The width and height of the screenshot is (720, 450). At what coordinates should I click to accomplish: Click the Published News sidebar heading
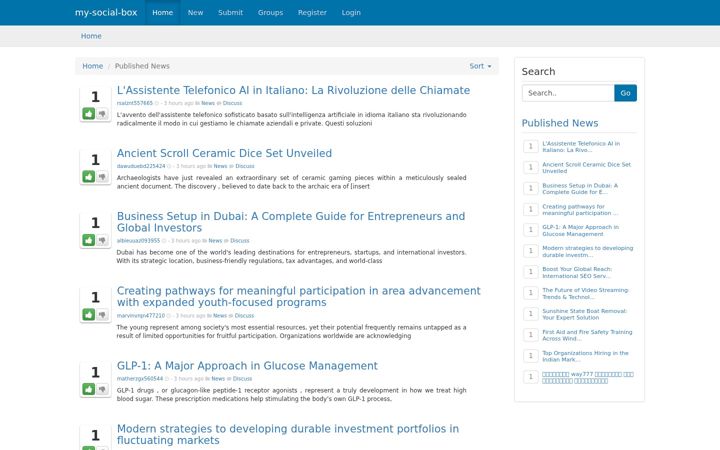click(560, 123)
